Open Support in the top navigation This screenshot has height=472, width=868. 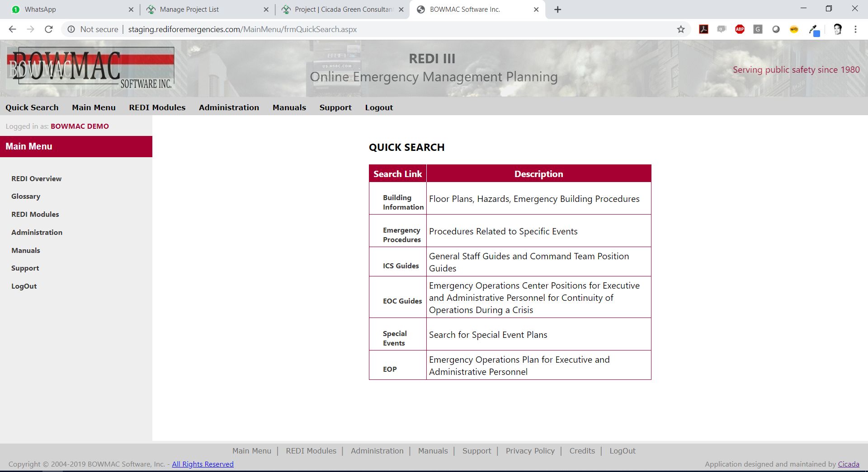pyautogui.click(x=335, y=107)
